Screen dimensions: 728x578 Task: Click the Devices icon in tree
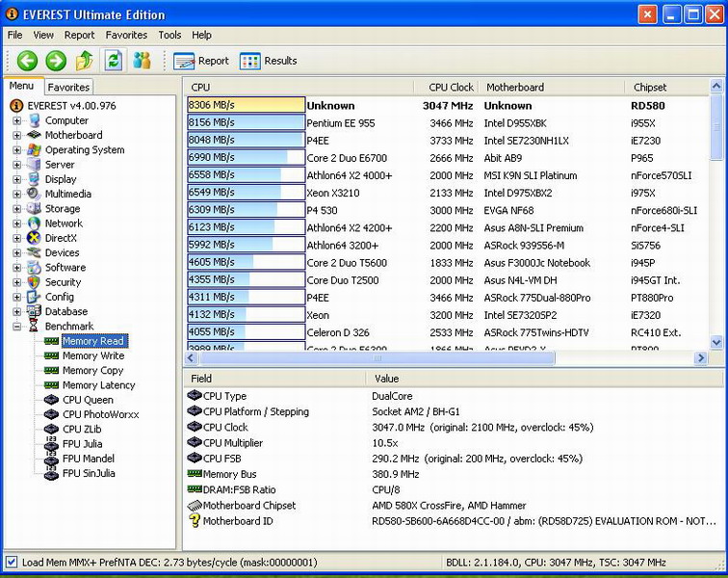[x=34, y=252]
